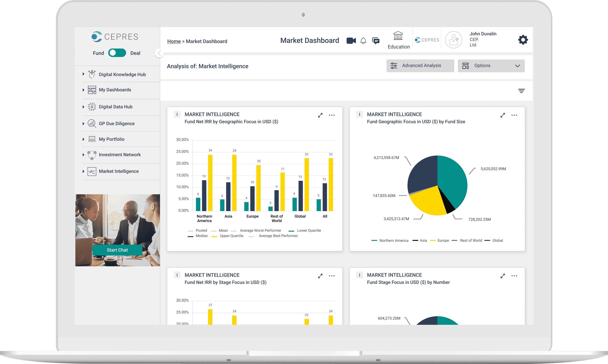Click the filter icon above the charts

(x=522, y=91)
